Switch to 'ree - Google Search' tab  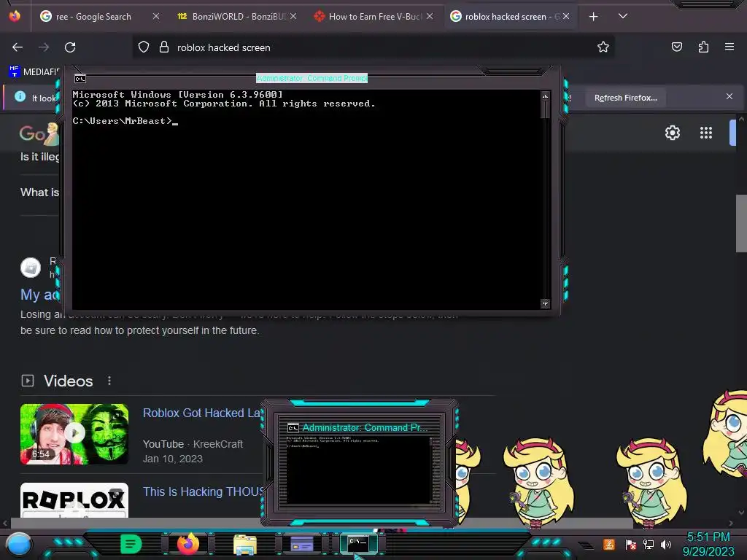[x=93, y=17]
